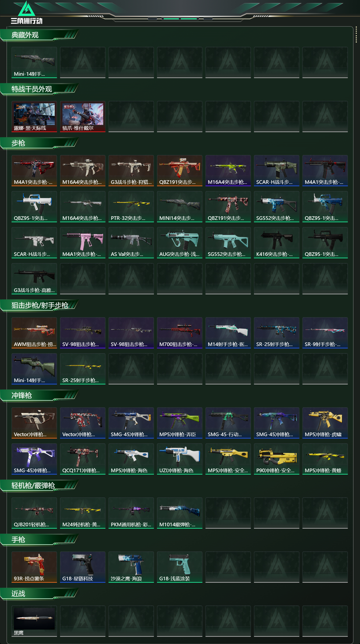The image size is (360, 644).
Task: Select the Mini-14 item in the 典藏外观 section
Action: coord(34,62)
